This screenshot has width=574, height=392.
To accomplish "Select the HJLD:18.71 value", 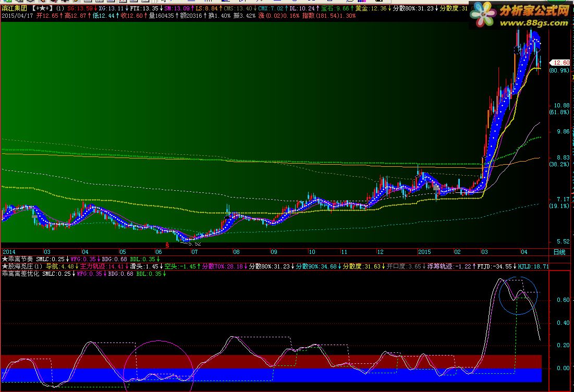I will pos(533,266).
